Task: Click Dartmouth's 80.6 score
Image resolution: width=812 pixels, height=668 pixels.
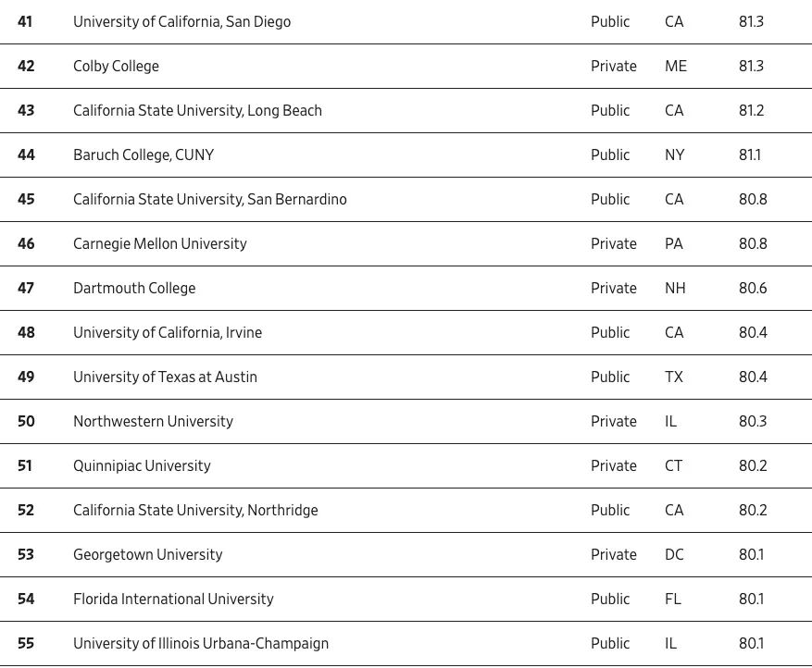Action: click(753, 288)
